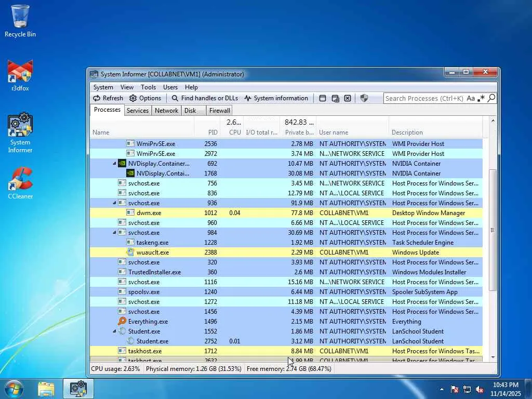Collapse the NVDisplay.Container parent process

tap(114, 164)
